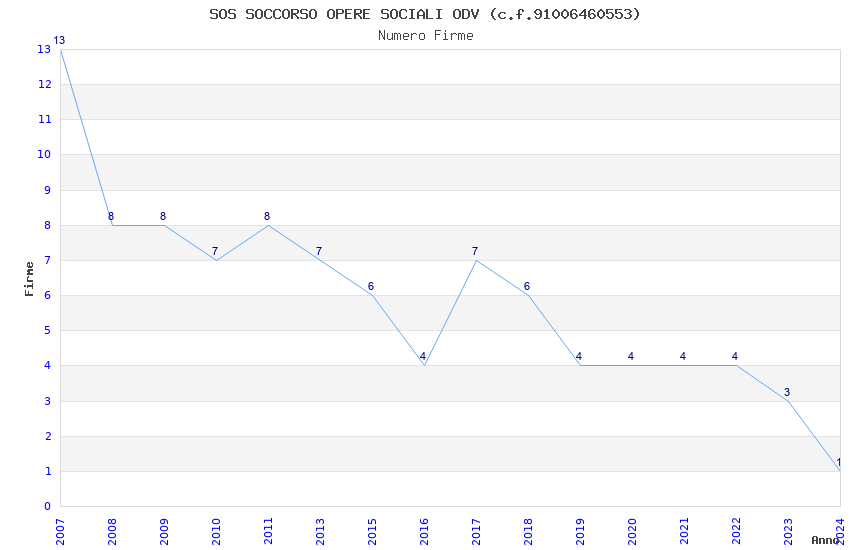The height and width of the screenshot is (550, 850).
Task: Click y-axis tick value 3
Action: [48, 401]
